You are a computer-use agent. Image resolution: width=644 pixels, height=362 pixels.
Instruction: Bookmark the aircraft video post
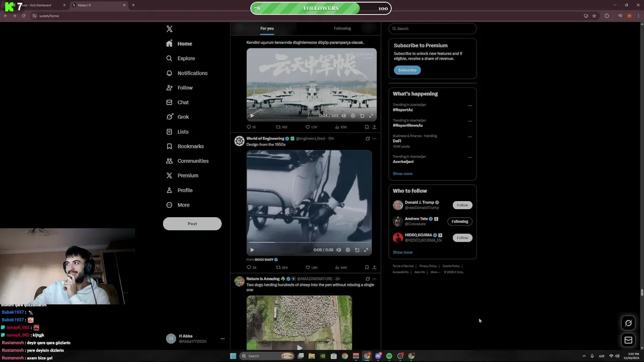pyautogui.click(x=367, y=127)
